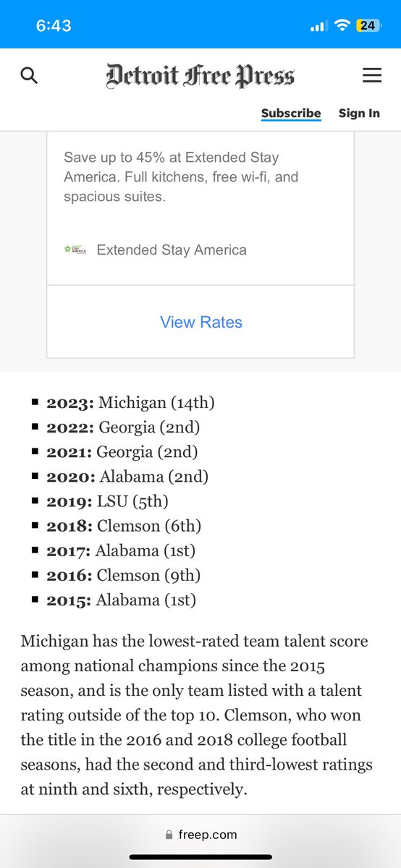Tap the 2019: LSU (5th) list item

pyautogui.click(x=107, y=501)
